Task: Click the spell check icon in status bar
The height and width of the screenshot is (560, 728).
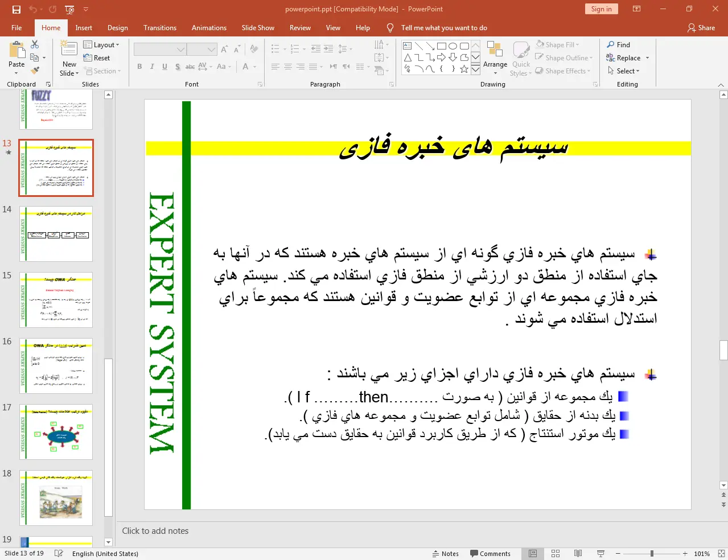Action: point(59,554)
